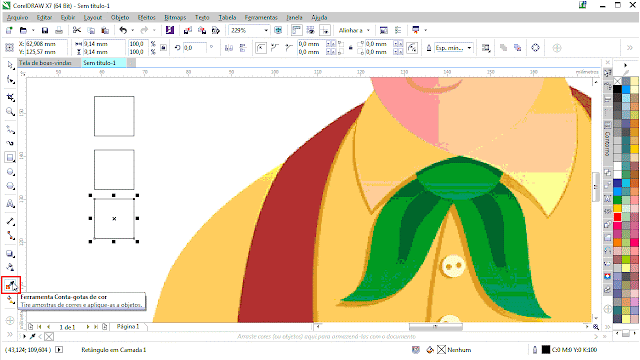Select the Zoom tool in toolbox

pyautogui.click(x=10, y=111)
